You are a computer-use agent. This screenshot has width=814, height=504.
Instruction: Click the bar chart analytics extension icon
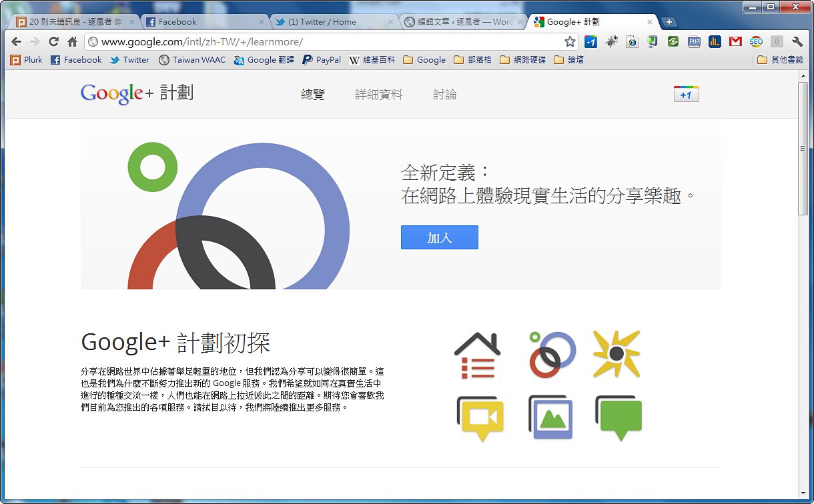point(715,42)
